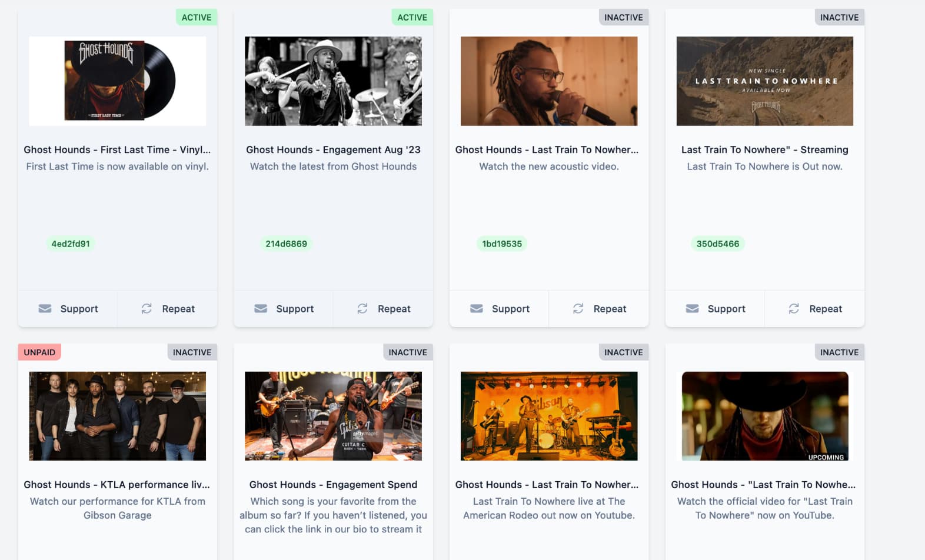Click campaign ID tag 4ed2fd91

point(71,244)
